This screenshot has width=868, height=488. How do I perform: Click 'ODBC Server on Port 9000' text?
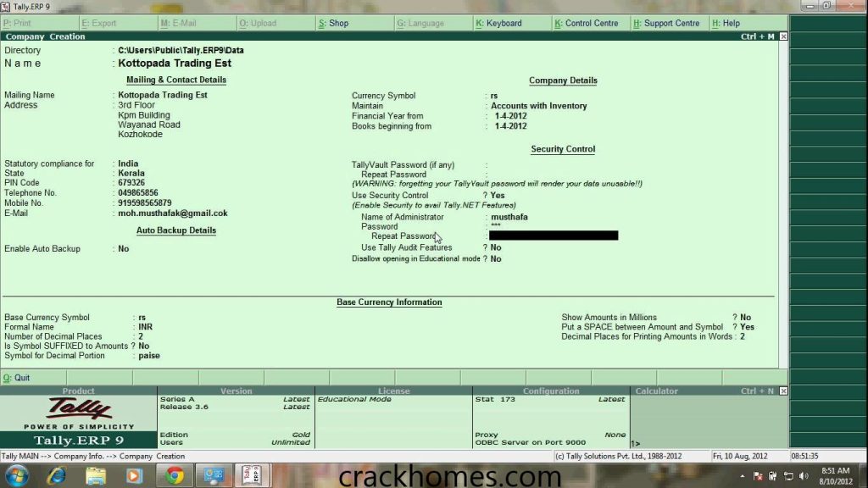click(531, 442)
